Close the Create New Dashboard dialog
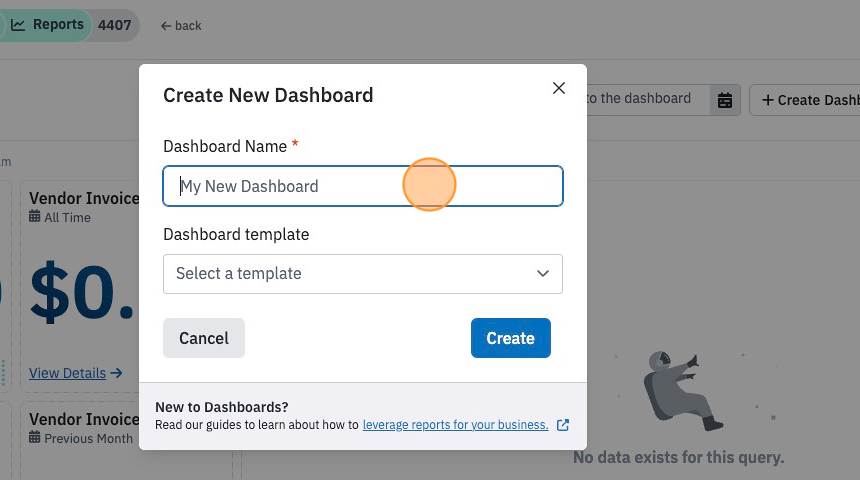Viewport: 860px width, 480px height. tap(558, 88)
